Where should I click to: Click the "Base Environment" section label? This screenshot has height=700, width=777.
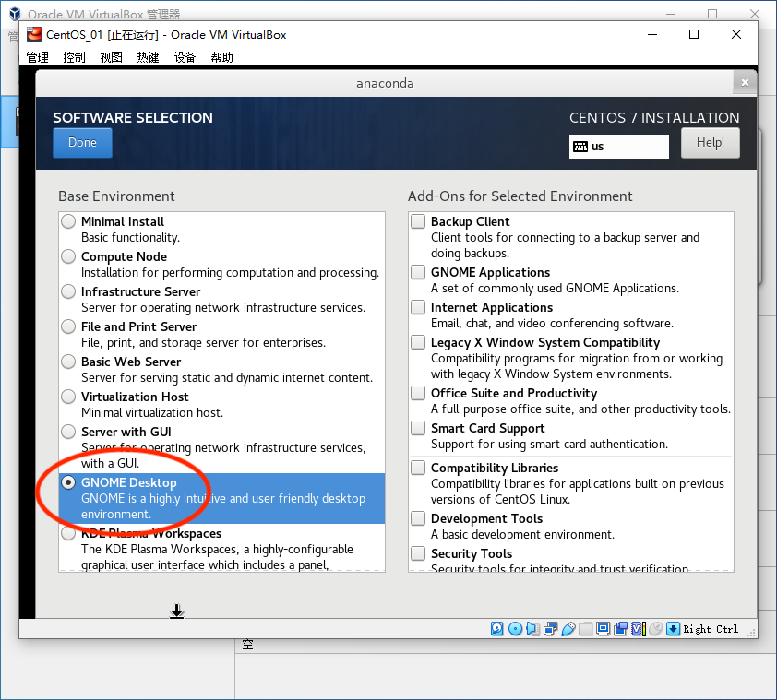[116, 196]
